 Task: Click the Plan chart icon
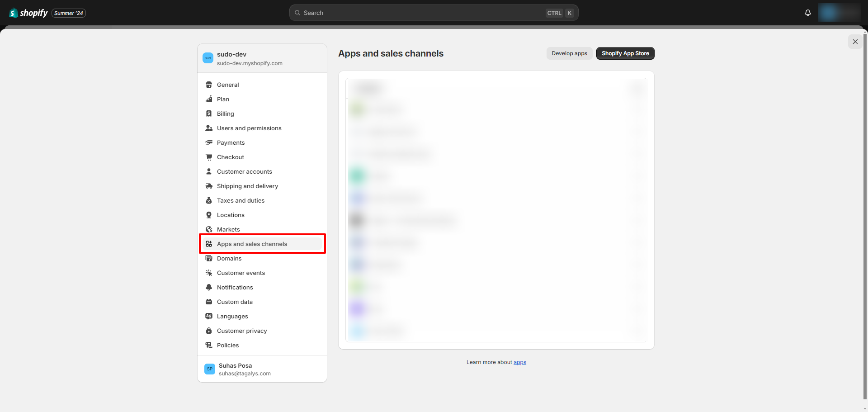click(x=209, y=99)
